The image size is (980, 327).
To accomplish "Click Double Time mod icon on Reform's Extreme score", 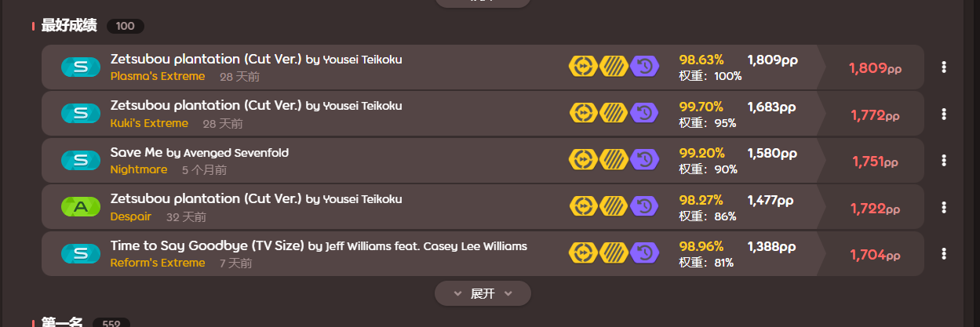I will [582, 253].
